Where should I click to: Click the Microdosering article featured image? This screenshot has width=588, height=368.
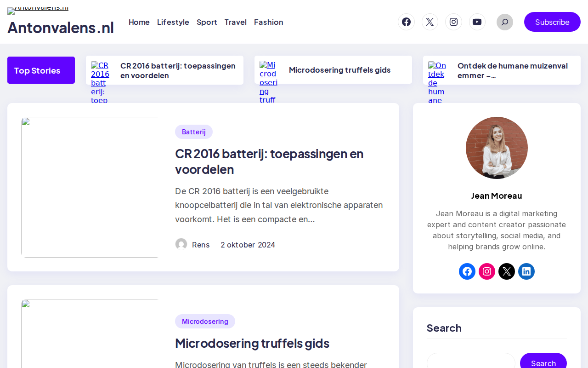coord(91,333)
